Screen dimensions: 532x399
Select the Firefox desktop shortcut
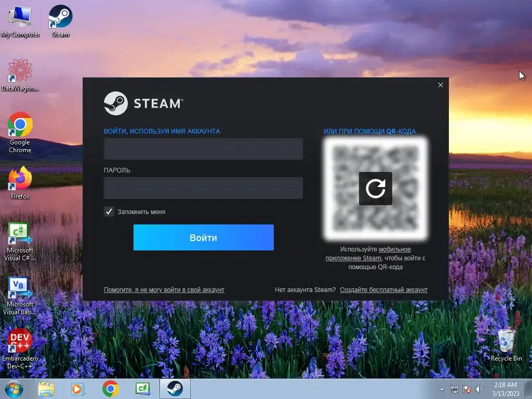[20, 183]
